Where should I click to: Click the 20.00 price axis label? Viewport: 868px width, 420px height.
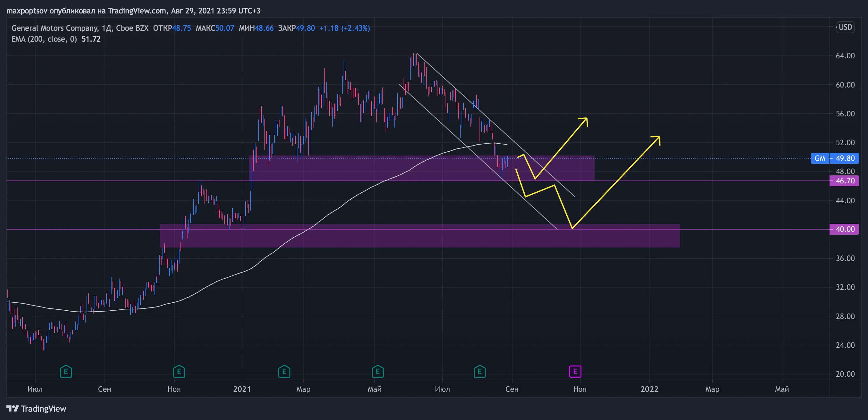pos(845,374)
